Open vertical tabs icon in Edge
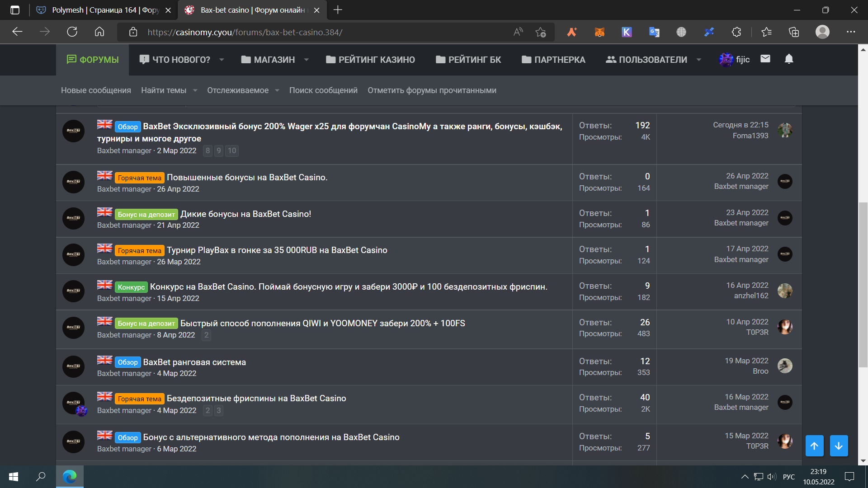The height and width of the screenshot is (488, 868). pyautogui.click(x=15, y=10)
